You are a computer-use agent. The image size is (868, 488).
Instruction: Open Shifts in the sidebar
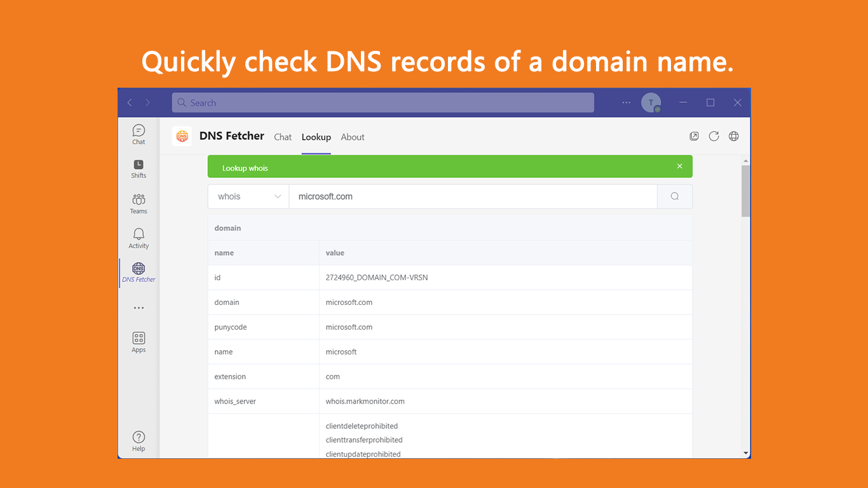click(139, 168)
